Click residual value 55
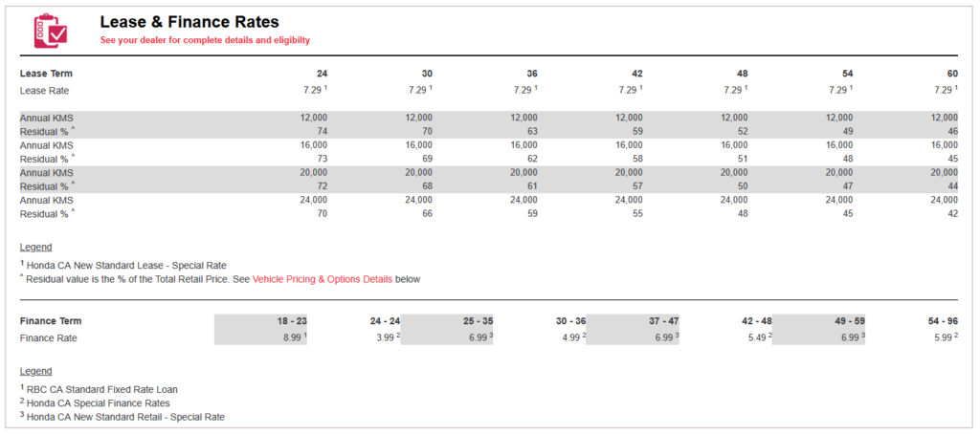980x434 pixels. (x=636, y=213)
